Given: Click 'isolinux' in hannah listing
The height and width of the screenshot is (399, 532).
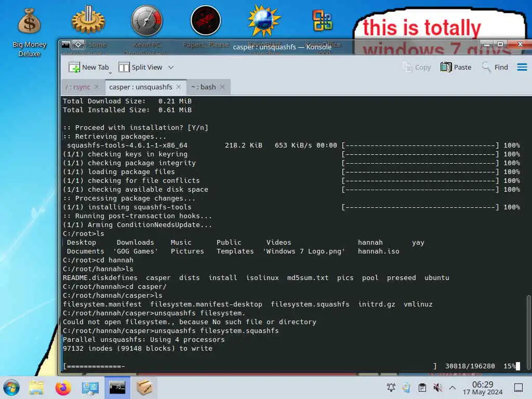Looking at the screenshot, I should (262, 278).
